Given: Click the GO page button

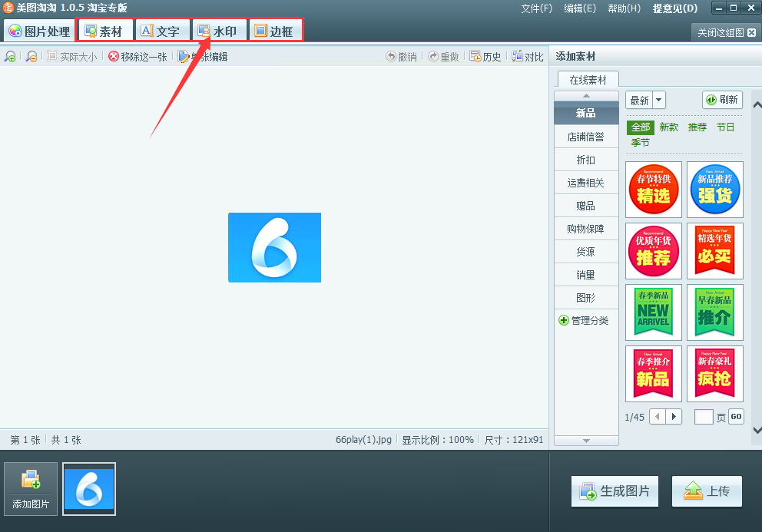Looking at the screenshot, I should pos(736,417).
